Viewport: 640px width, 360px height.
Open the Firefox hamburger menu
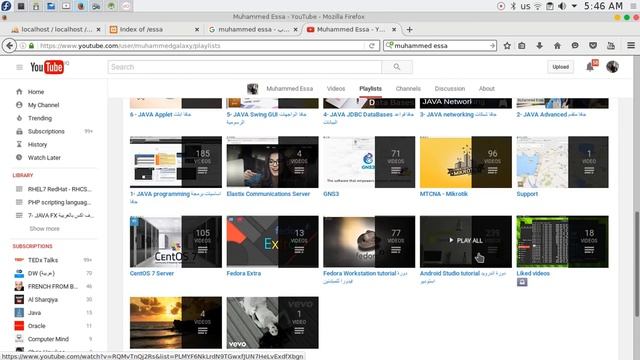pyautogui.click(x=631, y=46)
